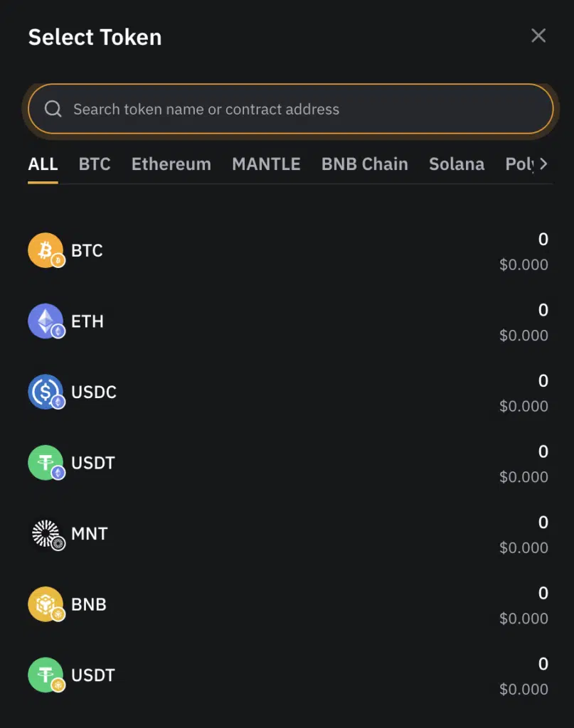
Task: Close the Select Token dialog
Action: (x=538, y=36)
